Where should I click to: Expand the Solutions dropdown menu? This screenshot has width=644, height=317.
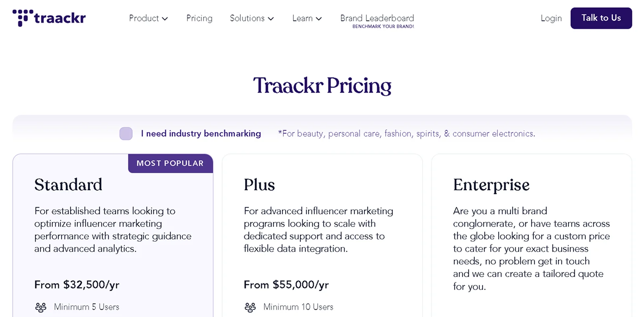click(252, 18)
